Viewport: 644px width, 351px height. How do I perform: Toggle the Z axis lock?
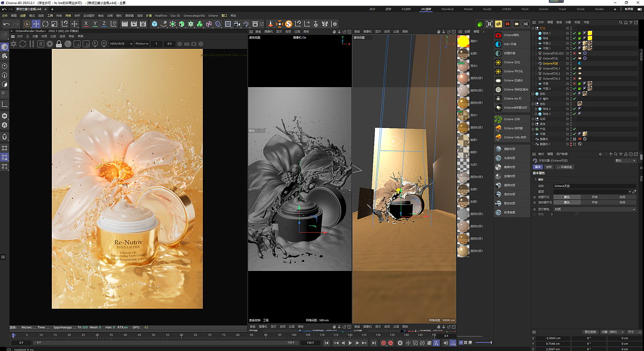point(104,24)
